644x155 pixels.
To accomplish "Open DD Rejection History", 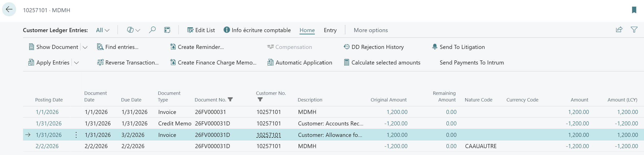I will click(374, 47).
